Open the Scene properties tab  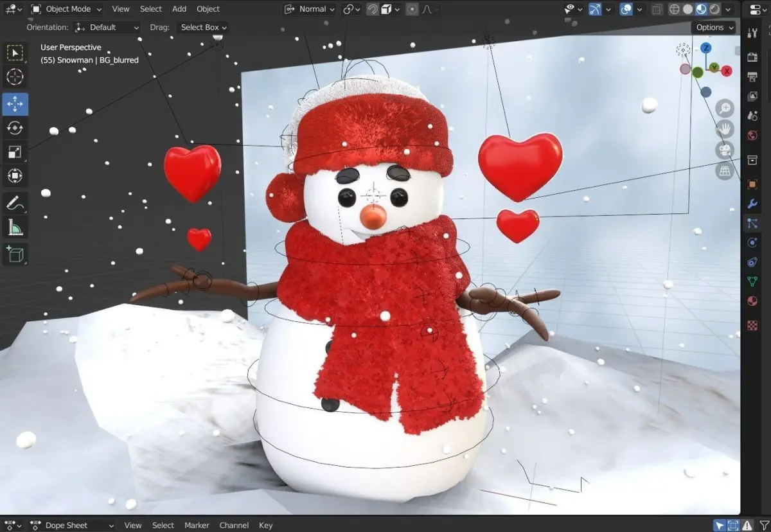(752, 115)
